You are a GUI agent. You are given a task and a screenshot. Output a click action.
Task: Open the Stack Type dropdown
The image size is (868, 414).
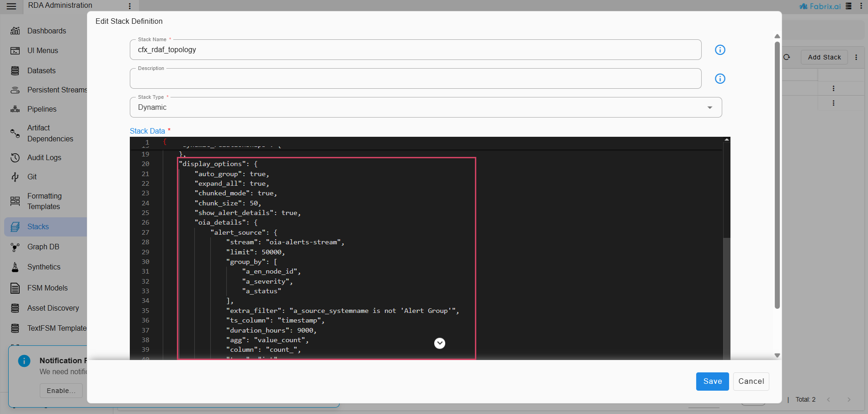click(426, 108)
